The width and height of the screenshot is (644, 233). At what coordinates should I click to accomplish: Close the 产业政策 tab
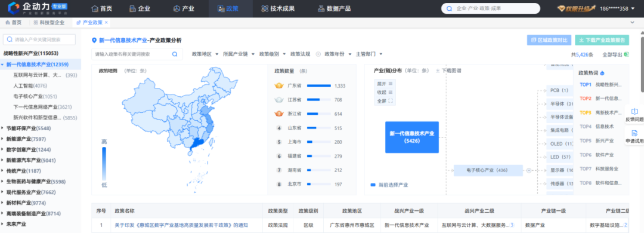tap(106, 23)
